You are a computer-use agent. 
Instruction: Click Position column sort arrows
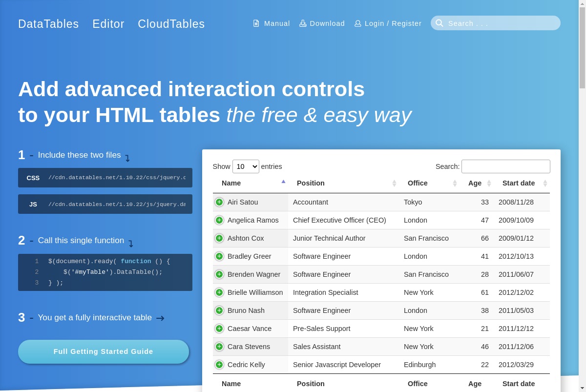point(395,183)
